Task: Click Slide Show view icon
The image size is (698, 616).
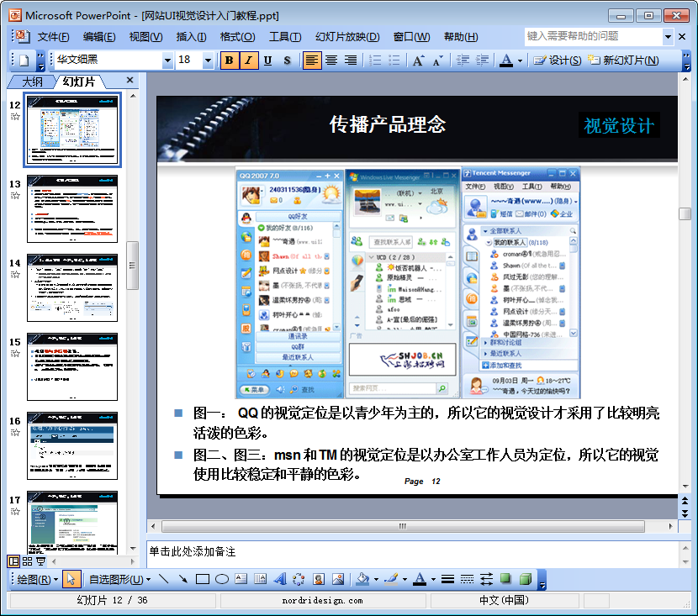Action: 40,561
